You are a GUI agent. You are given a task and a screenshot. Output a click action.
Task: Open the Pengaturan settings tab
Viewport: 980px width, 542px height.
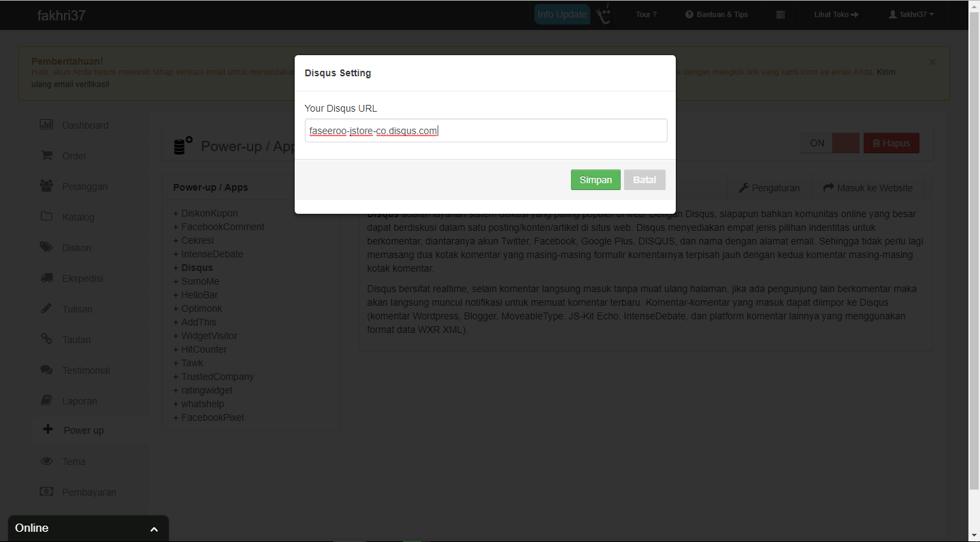click(x=769, y=188)
